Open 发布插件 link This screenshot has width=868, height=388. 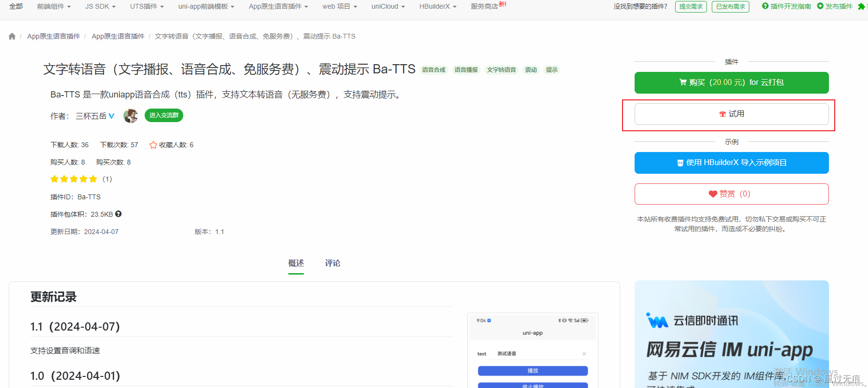(x=839, y=6)
